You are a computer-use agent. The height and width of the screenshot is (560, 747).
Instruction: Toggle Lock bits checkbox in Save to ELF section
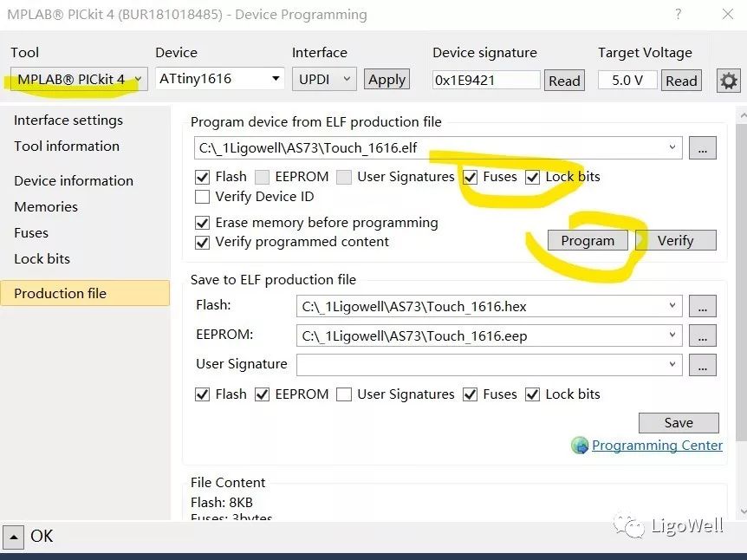533,394
